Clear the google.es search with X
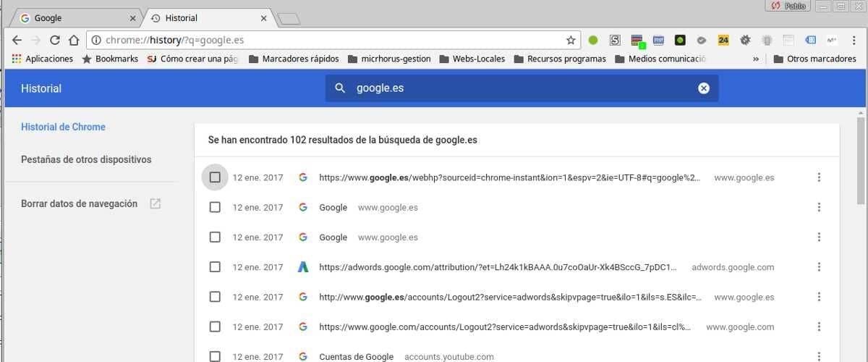This screenshot has width=868, height=362. (704, 88)
